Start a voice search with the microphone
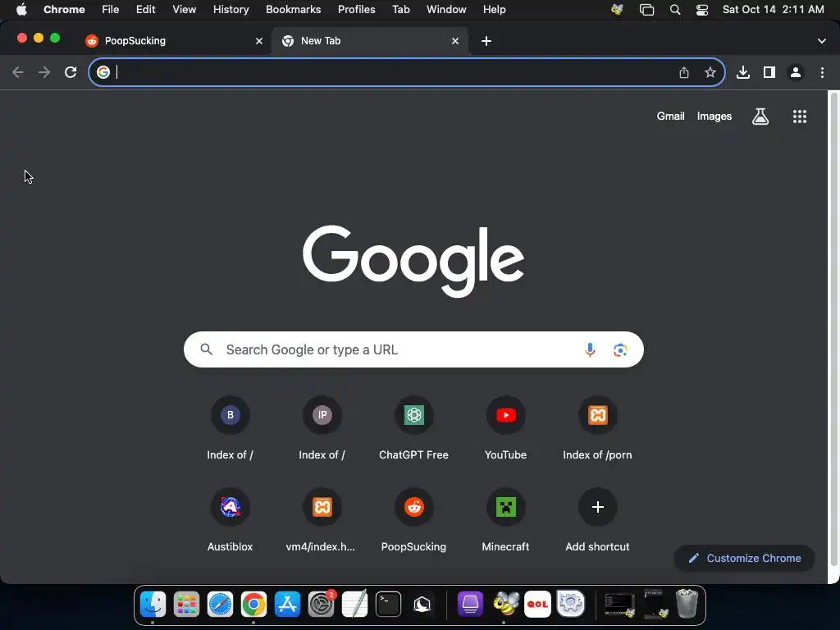The height and width of the screenshot is (630, 840). pyautogui.click(x=590, y=349)
